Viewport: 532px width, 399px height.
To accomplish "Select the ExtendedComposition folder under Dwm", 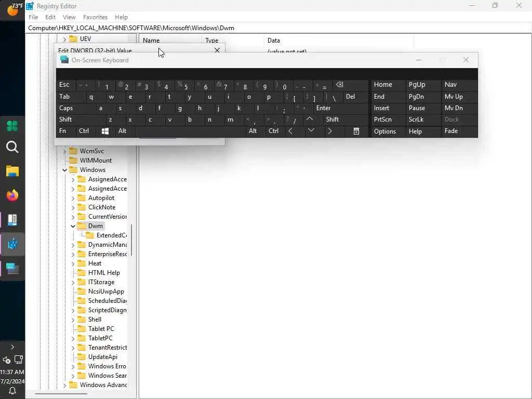I will point(112,235).
